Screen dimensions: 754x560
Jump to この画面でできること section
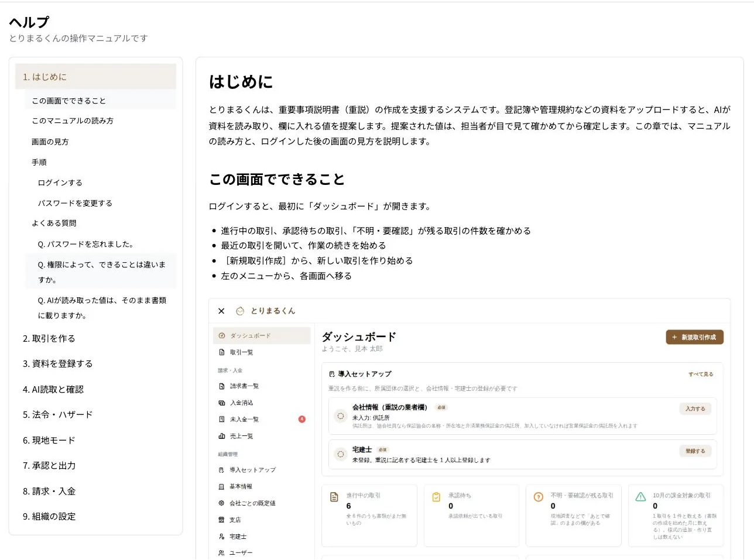click(x=100, y=101)
